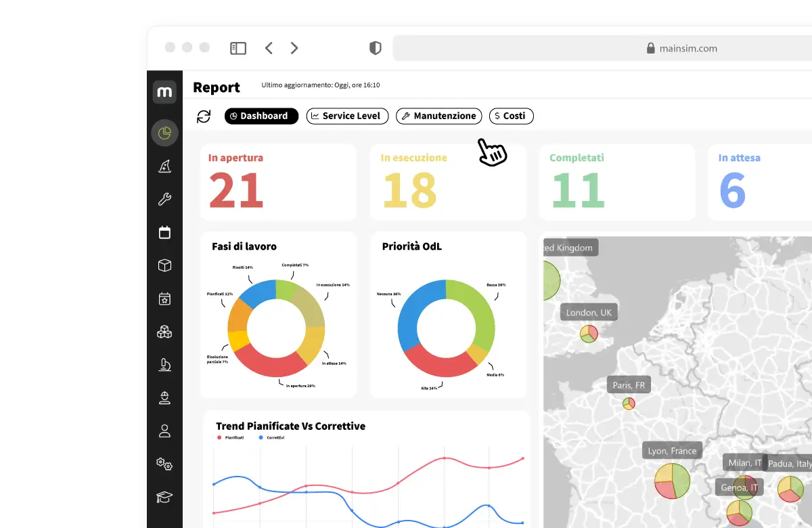Open the Costi tab

512,116
